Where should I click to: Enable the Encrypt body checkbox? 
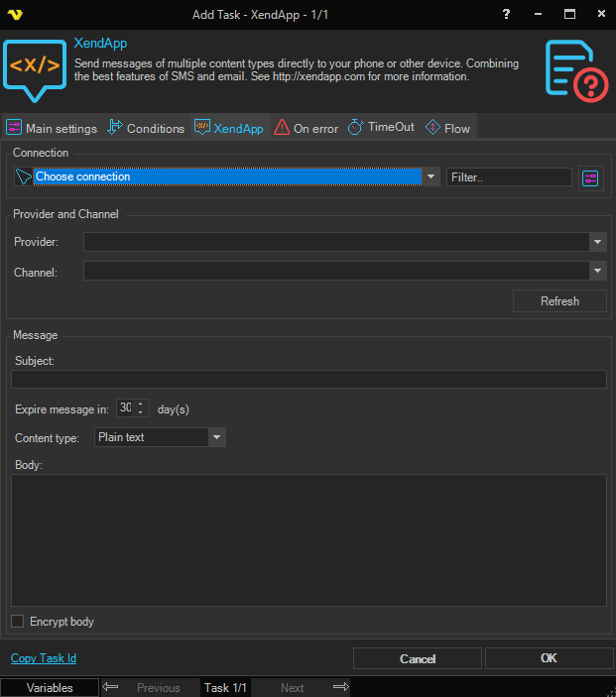coord(18,622)
